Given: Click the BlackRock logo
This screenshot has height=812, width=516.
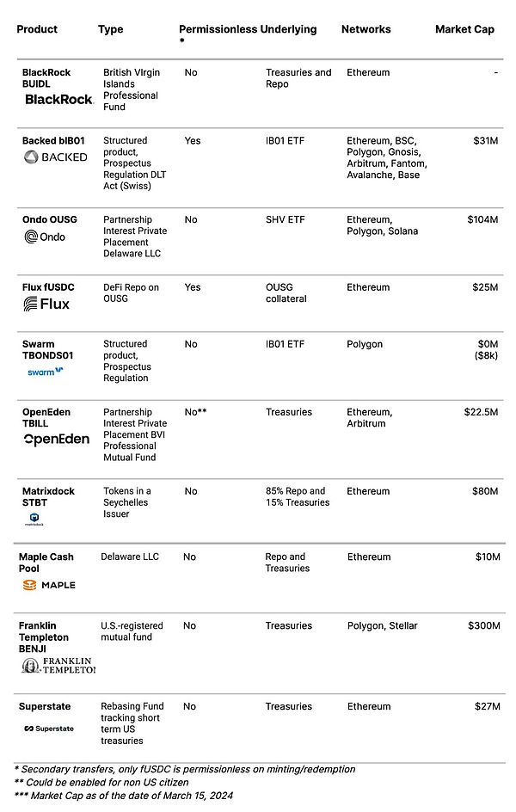Looking at the screenshot, I should pos(58,100).
